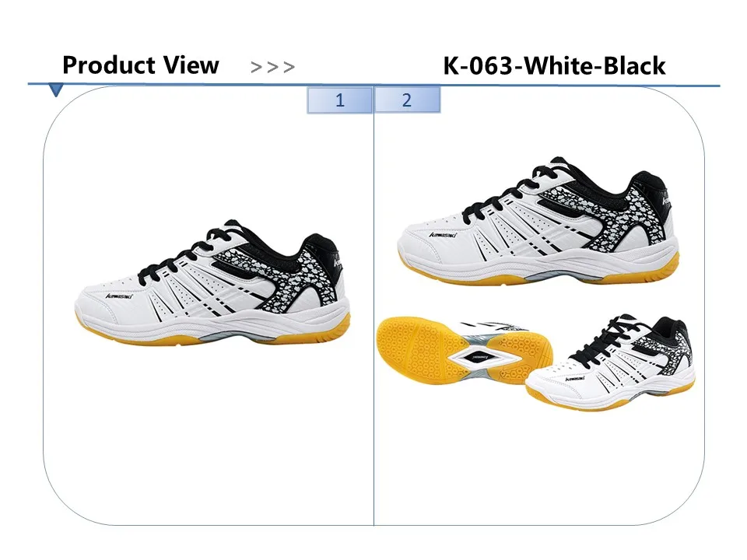Open the large side-view shoe in left panel

pos(212,282)
